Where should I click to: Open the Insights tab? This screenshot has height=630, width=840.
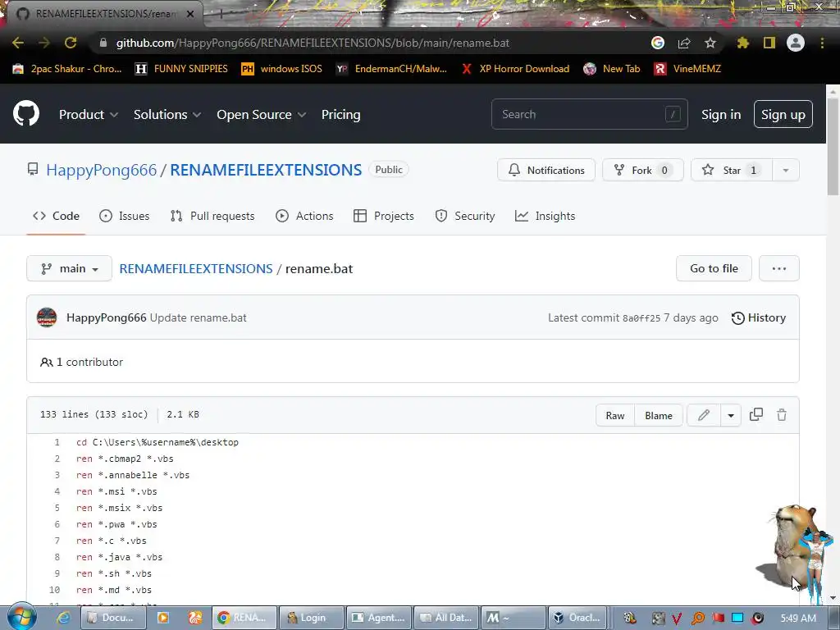(x=545, y=216)
